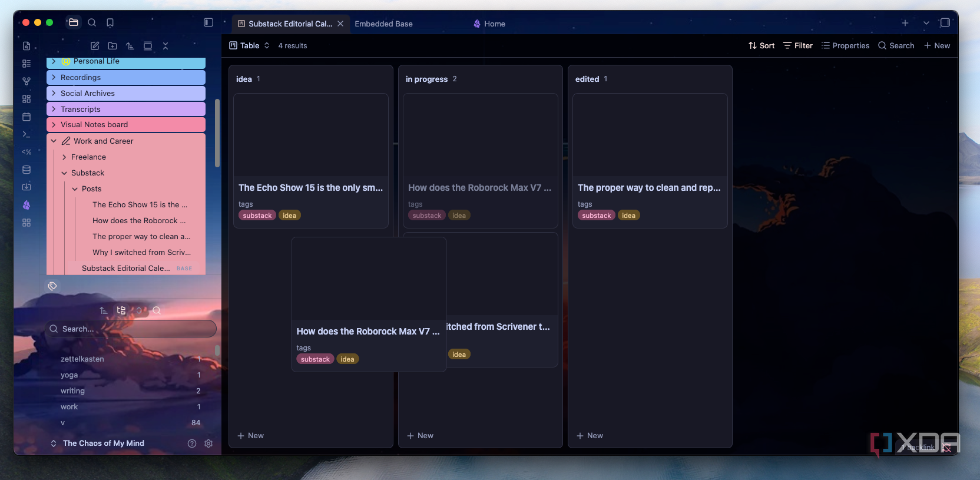Screen dimensions: 980x480
Task: Expand the Personal Life folder
Action: coord(54,61)
